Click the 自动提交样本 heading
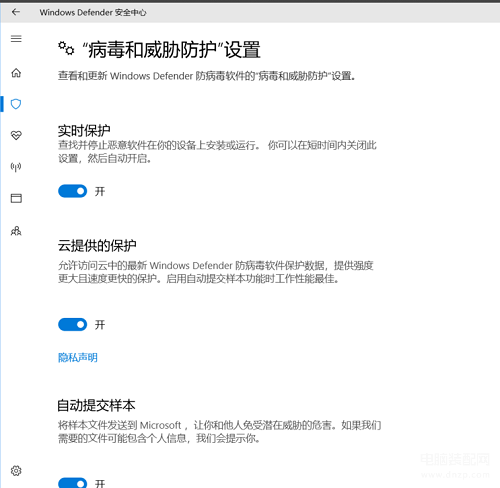 [x=96, y=405]
